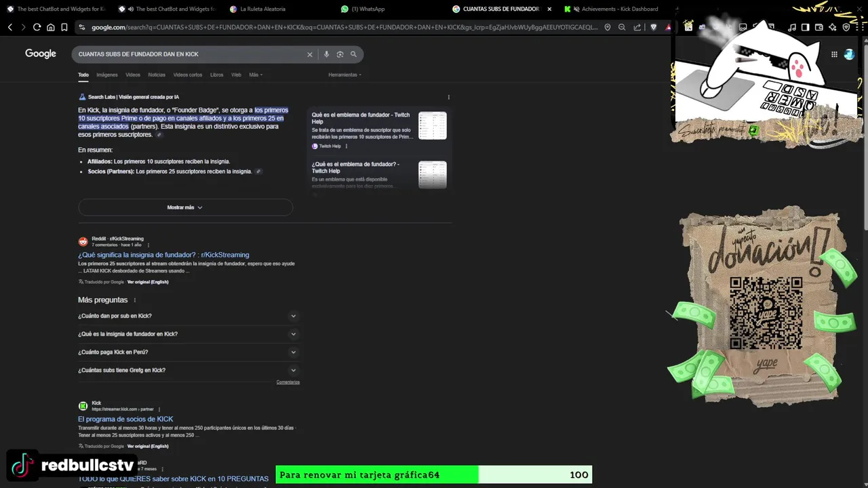This screenshot has height=488, width=868.
Task: Open Reddit result ¿Qué significa la insignia de fundador?
Action: (x=163, y=255)
